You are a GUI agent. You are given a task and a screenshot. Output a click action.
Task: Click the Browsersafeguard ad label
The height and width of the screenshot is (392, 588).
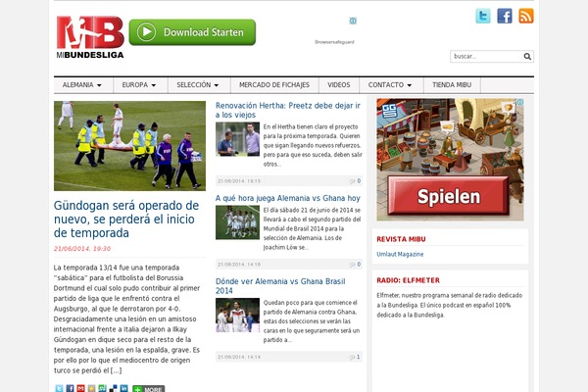(334, 42)
